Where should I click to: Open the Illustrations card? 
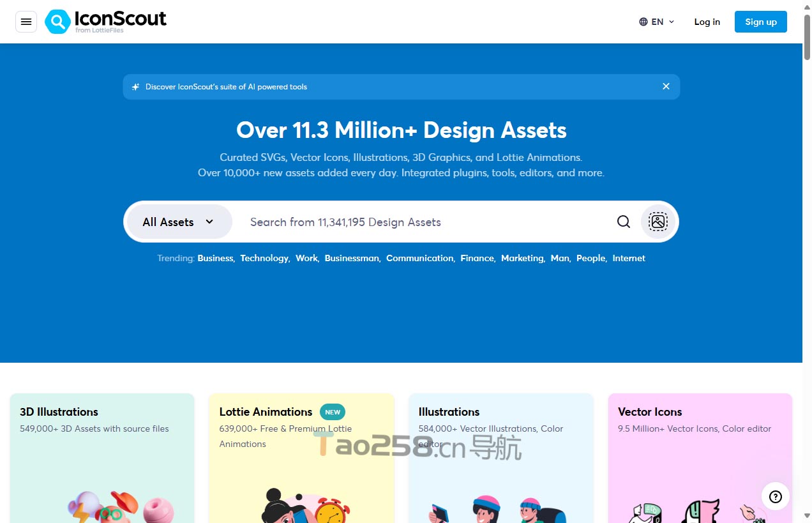pyautogui.click(x=501, y=458)
